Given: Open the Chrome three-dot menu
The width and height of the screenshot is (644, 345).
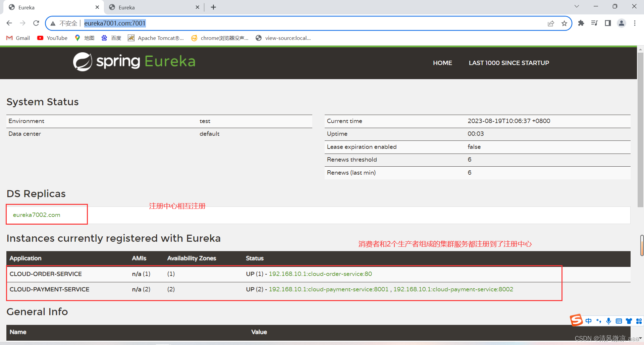Looking at the screenshot, I should (x=635, y=23).
